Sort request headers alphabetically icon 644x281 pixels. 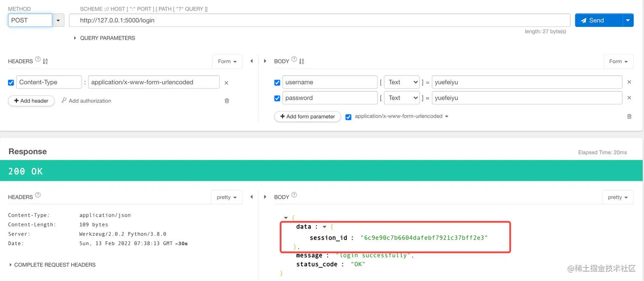46,61
